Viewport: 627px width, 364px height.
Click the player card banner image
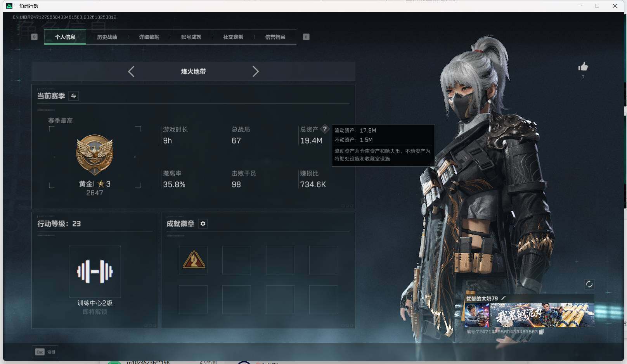coord(542,315)
